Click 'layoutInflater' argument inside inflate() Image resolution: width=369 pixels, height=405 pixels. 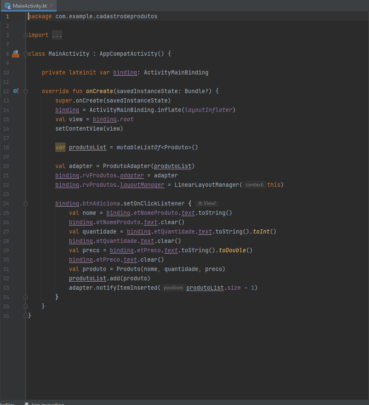coord(209,110)
